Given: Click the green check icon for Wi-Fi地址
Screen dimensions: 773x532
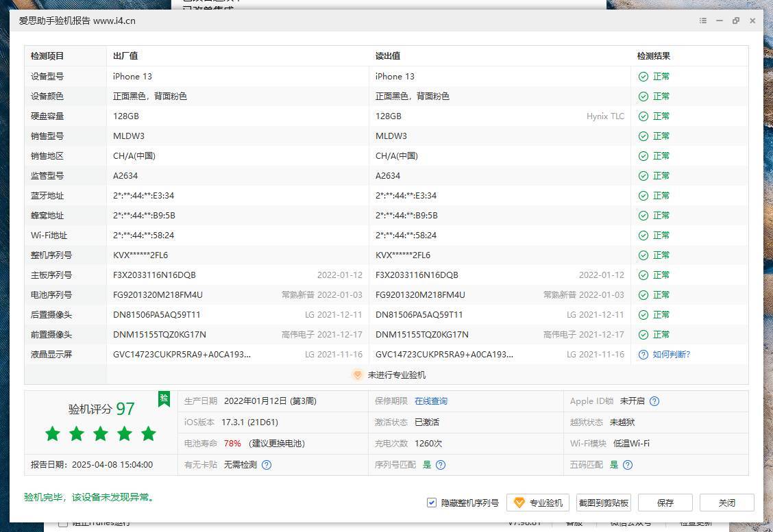Looking at the screenshot, I should 643,236.
